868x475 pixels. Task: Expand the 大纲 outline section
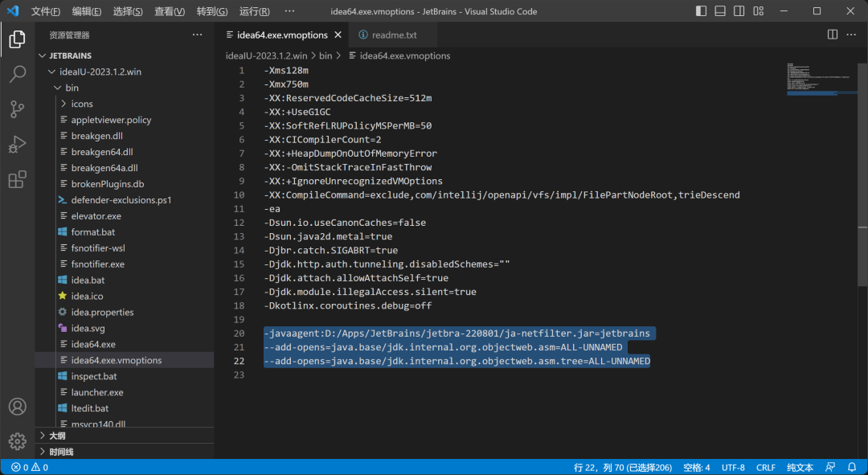pos(125,436)
